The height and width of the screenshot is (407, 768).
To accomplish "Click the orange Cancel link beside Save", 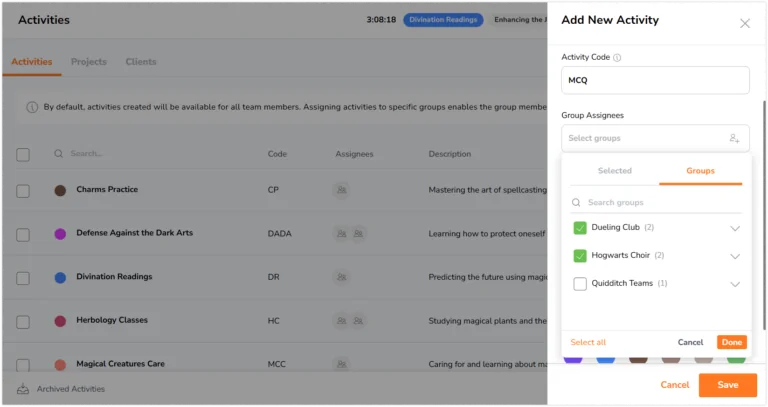I will coord(674,385).
